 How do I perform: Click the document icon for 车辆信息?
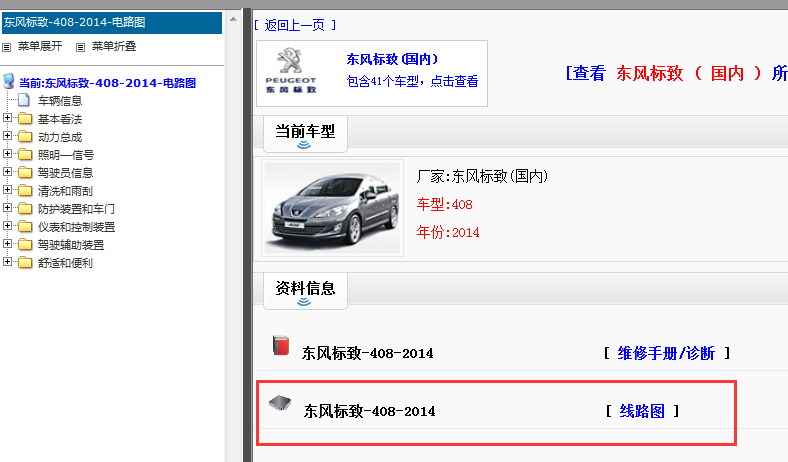[24, 100]
